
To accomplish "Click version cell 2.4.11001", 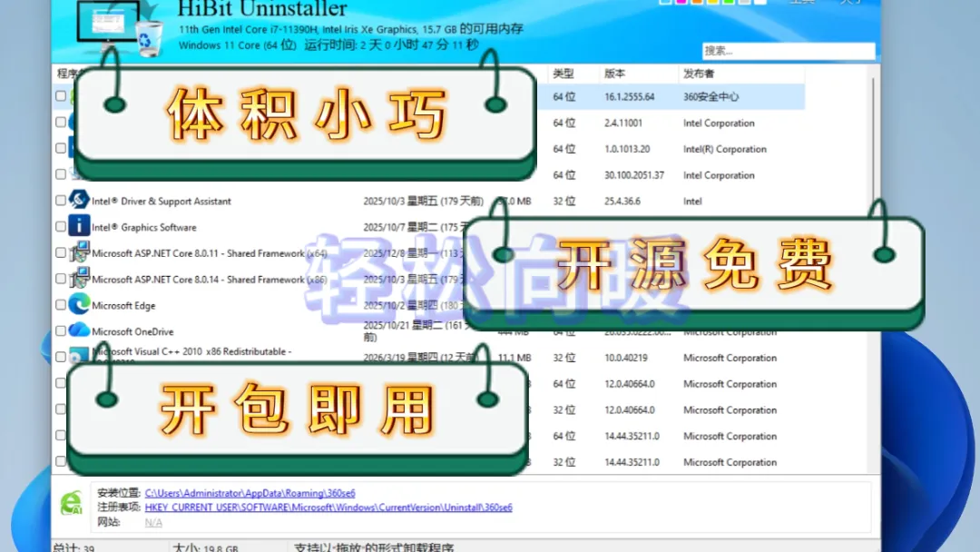I will coord(623,123).
